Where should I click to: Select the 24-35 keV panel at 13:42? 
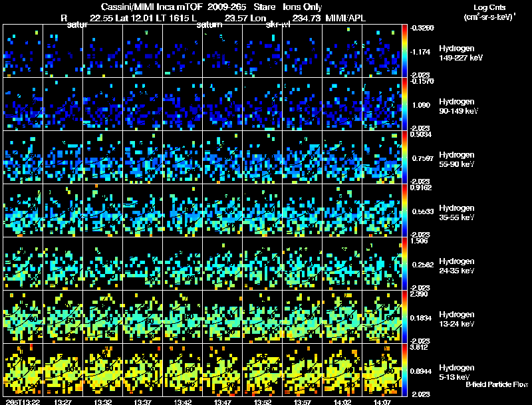tap(182, 264)
